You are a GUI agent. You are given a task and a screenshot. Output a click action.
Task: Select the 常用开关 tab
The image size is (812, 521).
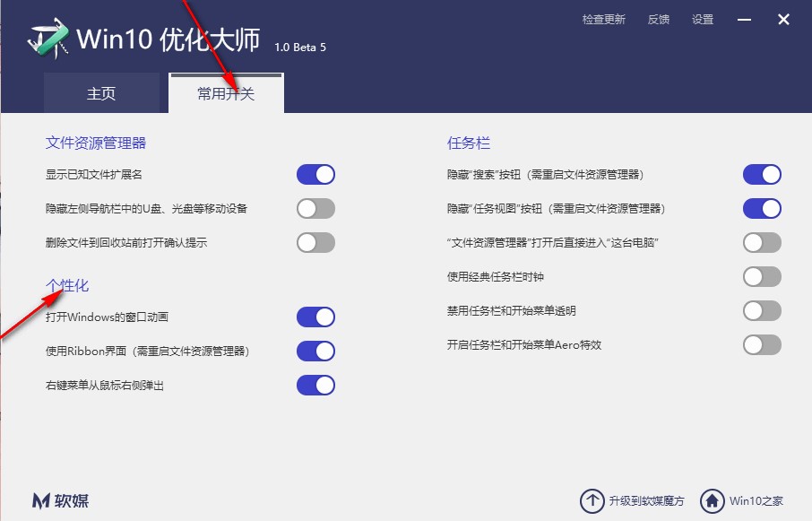227,93
